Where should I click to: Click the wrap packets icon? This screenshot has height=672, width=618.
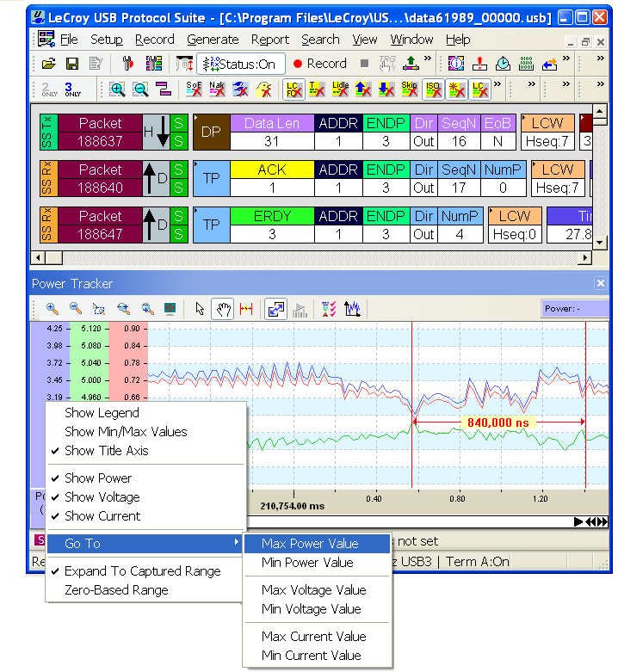[164, 89]
